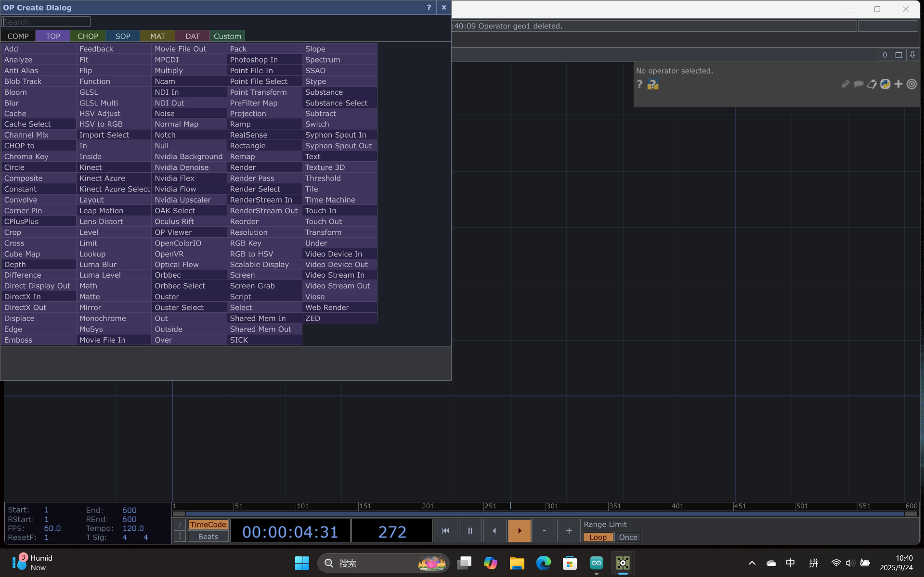
Task: Click the plus icon in the parameter panel
Action: (x=898, y=84)
